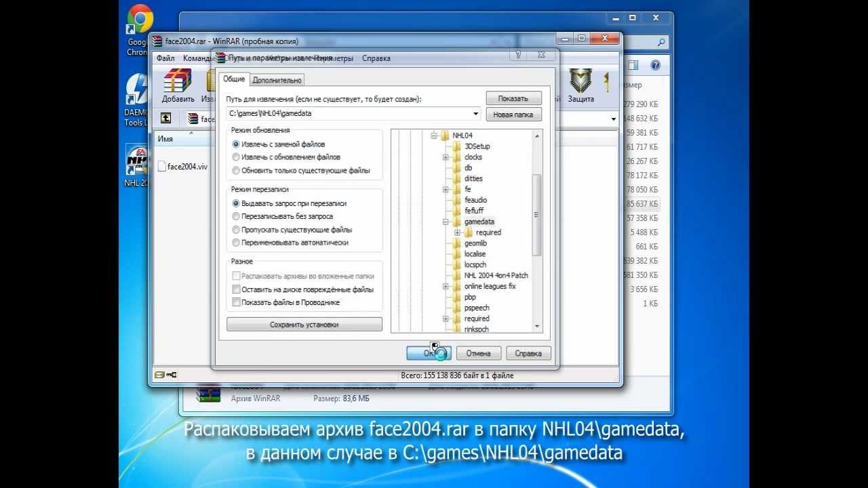This screenshot has height=488, width=868.
Task: Select the ditties folder icon
Action: pos(457,178)
